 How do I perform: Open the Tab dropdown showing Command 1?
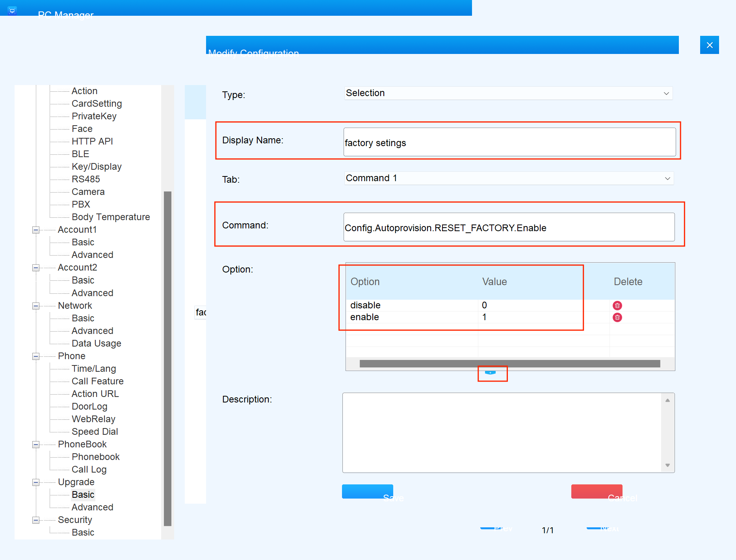509,178
